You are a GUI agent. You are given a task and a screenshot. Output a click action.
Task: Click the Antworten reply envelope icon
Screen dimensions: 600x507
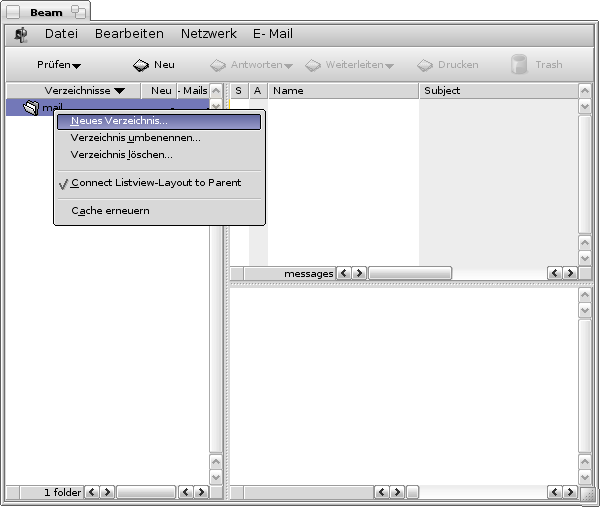click(x=218, y=65)
